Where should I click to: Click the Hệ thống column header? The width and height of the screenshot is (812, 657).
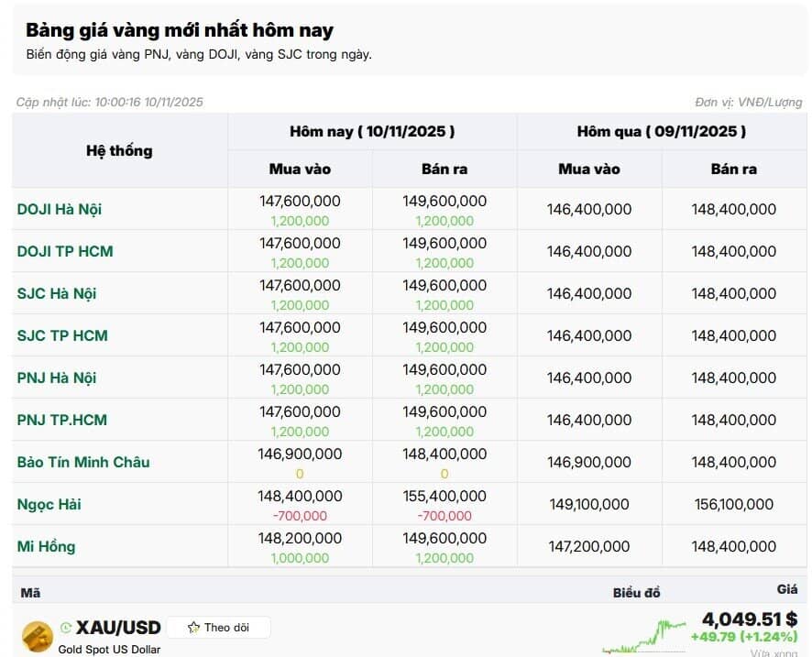pos(120,150)
